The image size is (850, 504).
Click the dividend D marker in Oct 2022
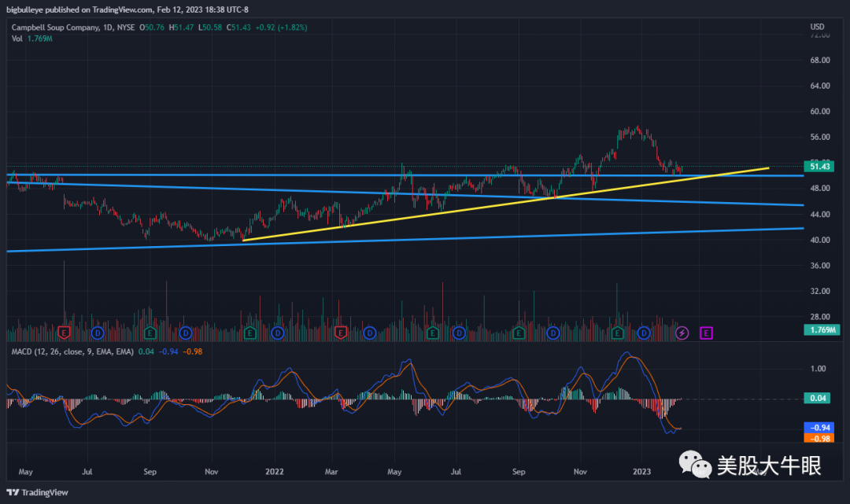(x=553, y=333)
